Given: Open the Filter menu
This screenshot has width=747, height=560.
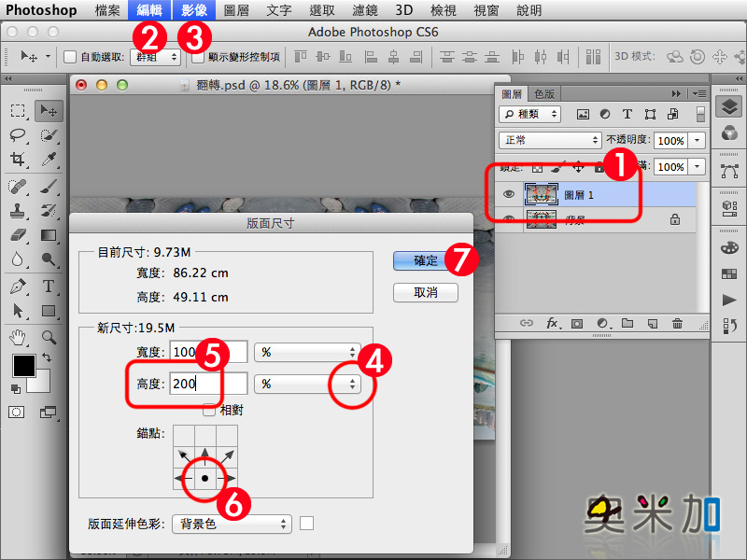Looking at the screenshot, I should point(365,10).
